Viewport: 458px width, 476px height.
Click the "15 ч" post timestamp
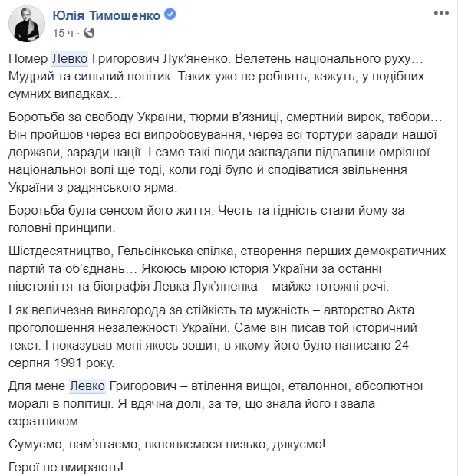tap(63, 33)
